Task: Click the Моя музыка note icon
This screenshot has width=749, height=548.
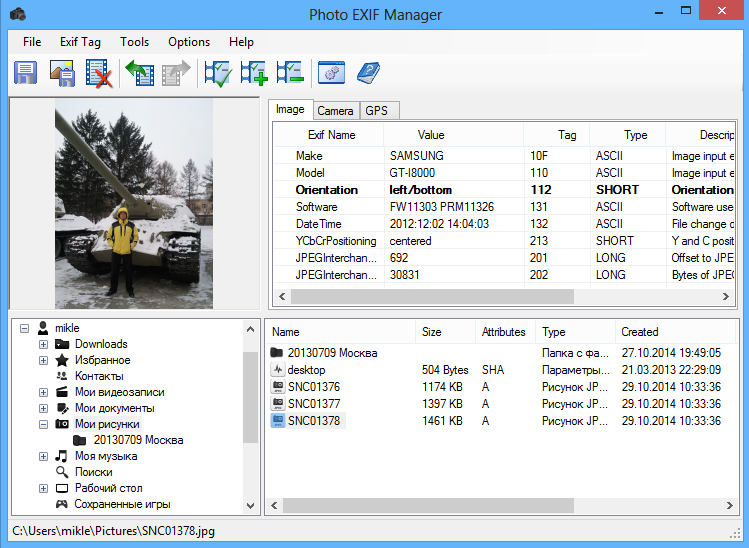Action: click(61, 456)
